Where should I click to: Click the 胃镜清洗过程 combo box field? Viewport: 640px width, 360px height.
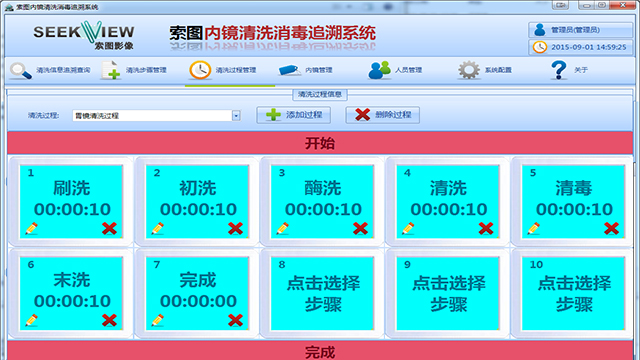pyautogui.click(x=156, y=116)
